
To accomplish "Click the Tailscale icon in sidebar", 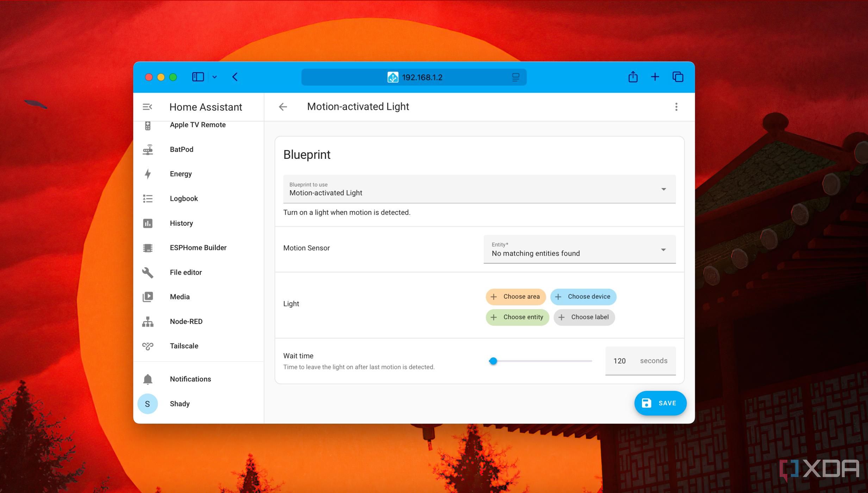I will point(148,346).
